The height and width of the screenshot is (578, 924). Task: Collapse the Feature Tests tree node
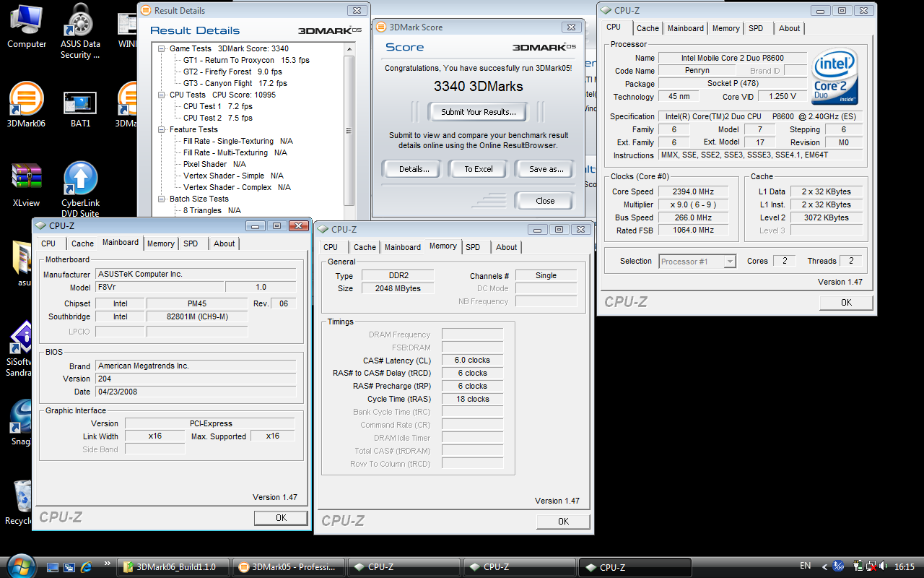point(162,129)
